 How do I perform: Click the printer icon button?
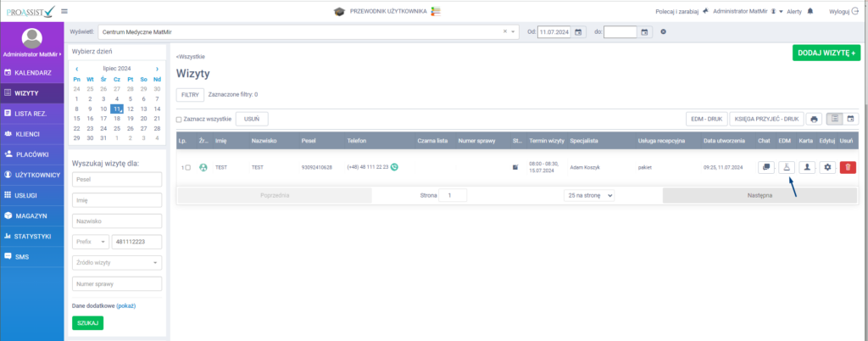pos(814,119)
